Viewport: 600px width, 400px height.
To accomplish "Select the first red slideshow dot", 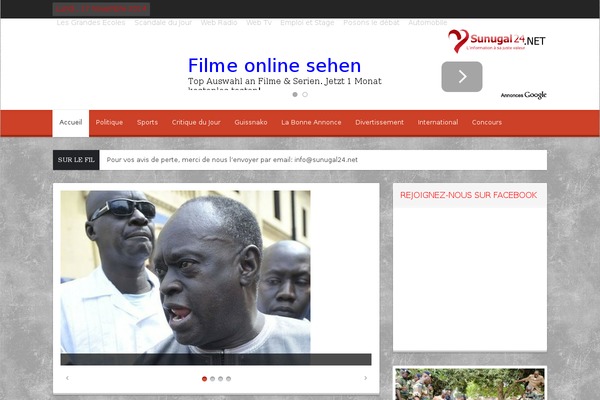I will [204, 379].
